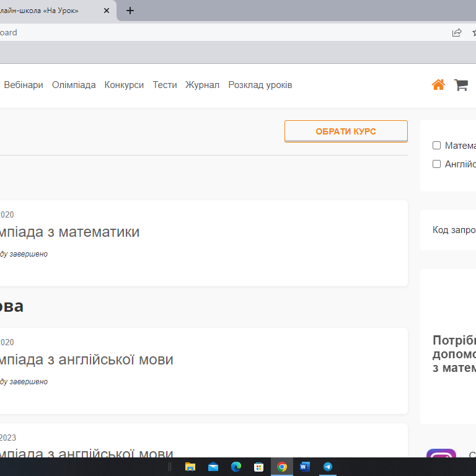Image resolution: width=476 pixels, height=476 pixels.
Task: Open Mail app from the taskbar
Action: [213, 467]
